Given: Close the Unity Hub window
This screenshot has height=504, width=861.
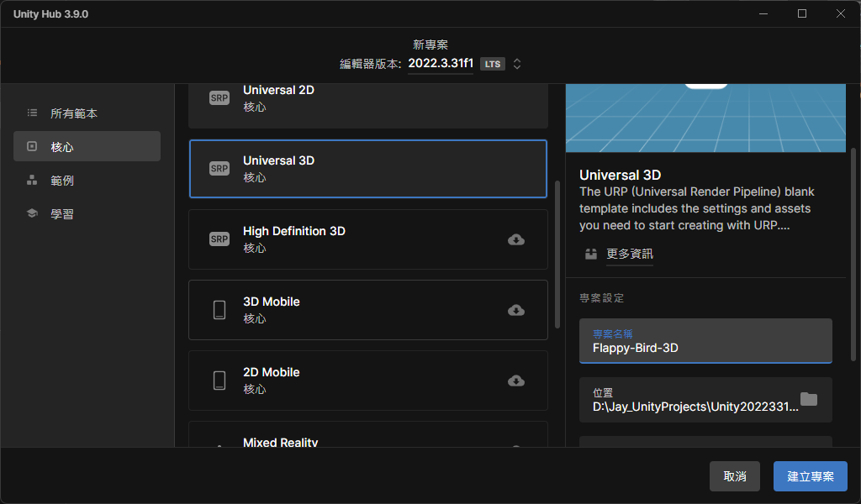Looking at the screenshot, I should pyautogui.click(x=841, y=13).
